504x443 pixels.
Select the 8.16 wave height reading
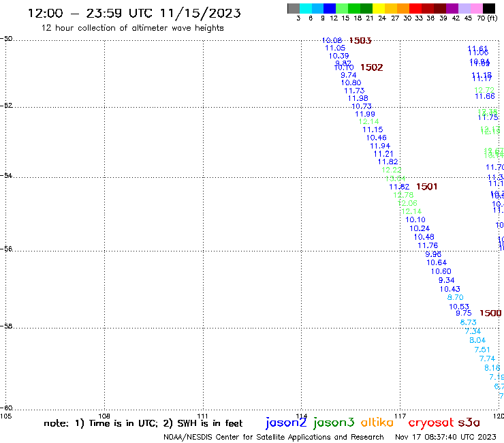point(492,368)
